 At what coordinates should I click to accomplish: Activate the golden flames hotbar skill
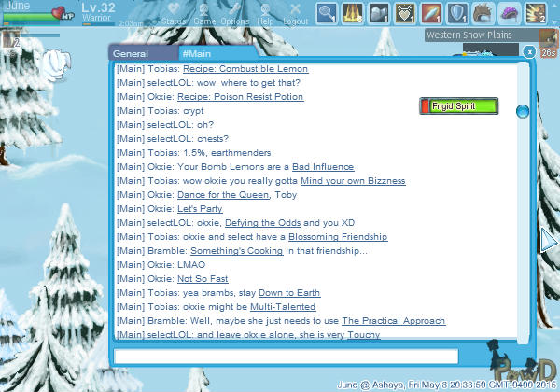coord(353,13)
